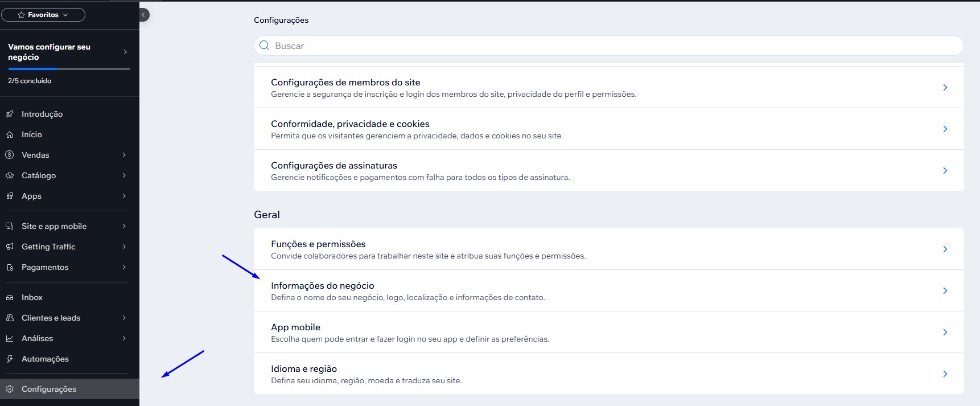Collapse the sidebar with the arrow button
980x406 pixels.
pos(144,15)
